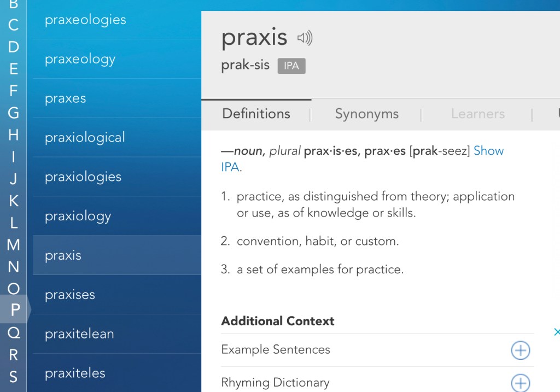Select letter C in the alphabet index
Screen dimensions: 560x392
click(x=14, y=25)
